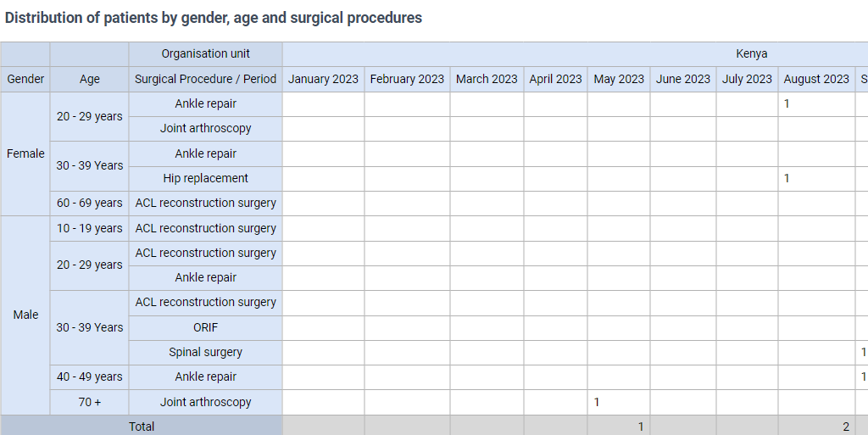The width and height of the screenshot is (868, 435).
Task: Click the Organisation unit header cell
Action: (205, 54)
